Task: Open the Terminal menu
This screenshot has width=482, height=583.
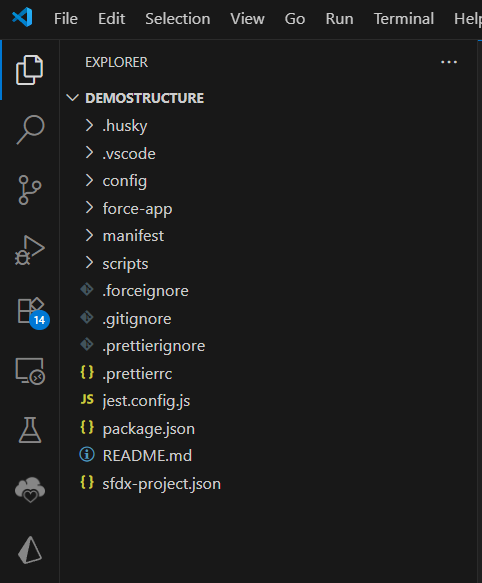Action: (404, 19)
